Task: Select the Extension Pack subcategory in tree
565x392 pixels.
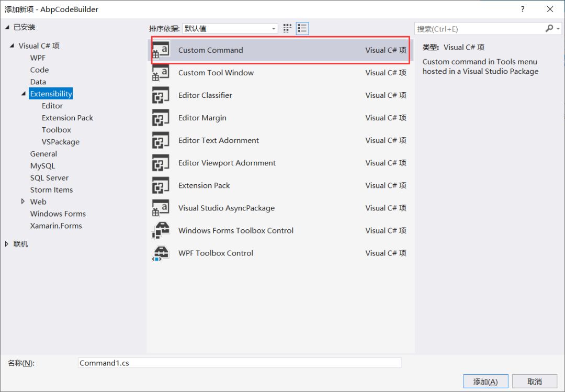Action: (x=67, y=118)
